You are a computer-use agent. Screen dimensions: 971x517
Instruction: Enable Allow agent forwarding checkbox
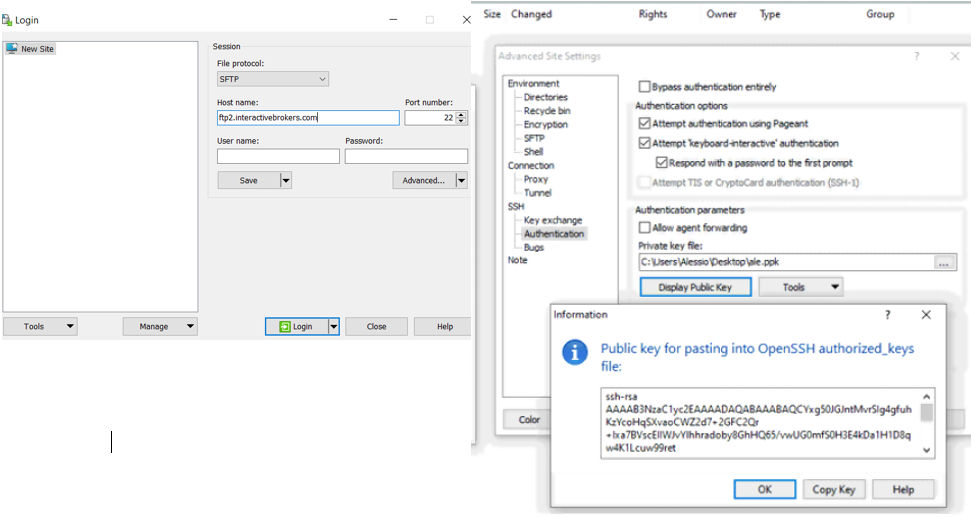645,228
